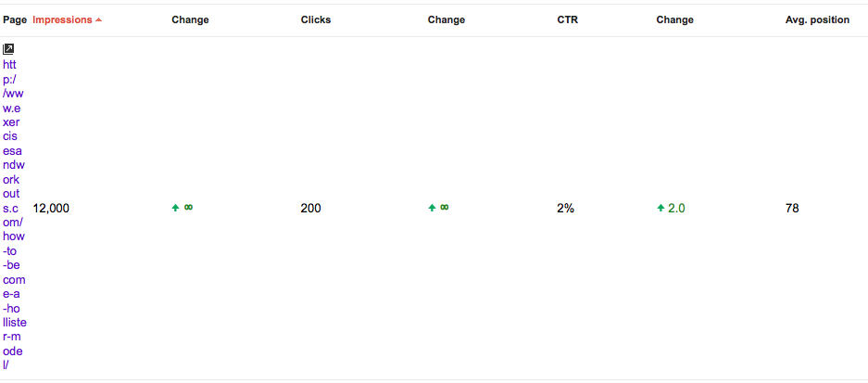This screenshot has height=383, width=868.
Task: Select the 2% CTR value
Action: (x=565, y=209)
